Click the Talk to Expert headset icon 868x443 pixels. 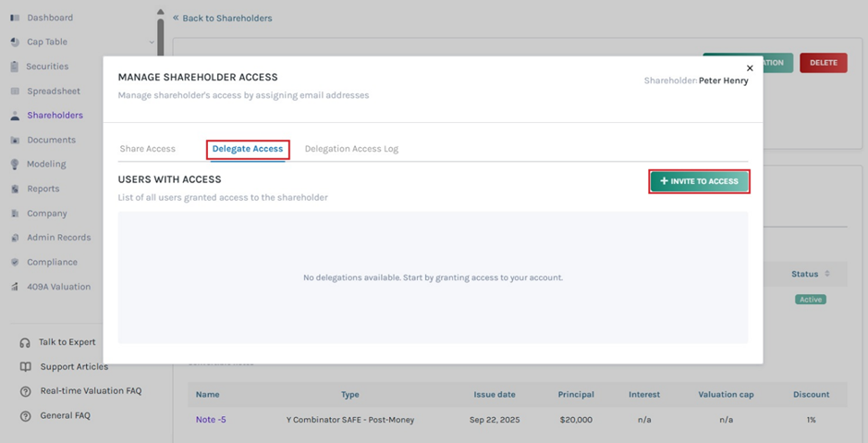click(25, 343)
